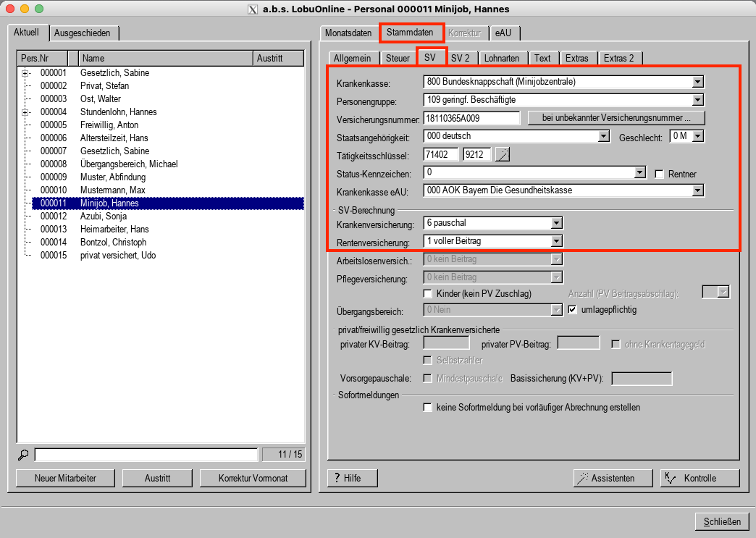Open the Krankenkasse dropdown
Screen dimensions: 756x538
coord(697,82)
